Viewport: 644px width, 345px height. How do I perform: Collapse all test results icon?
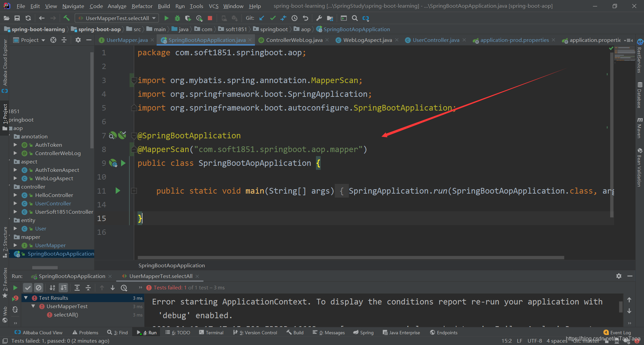88,288
